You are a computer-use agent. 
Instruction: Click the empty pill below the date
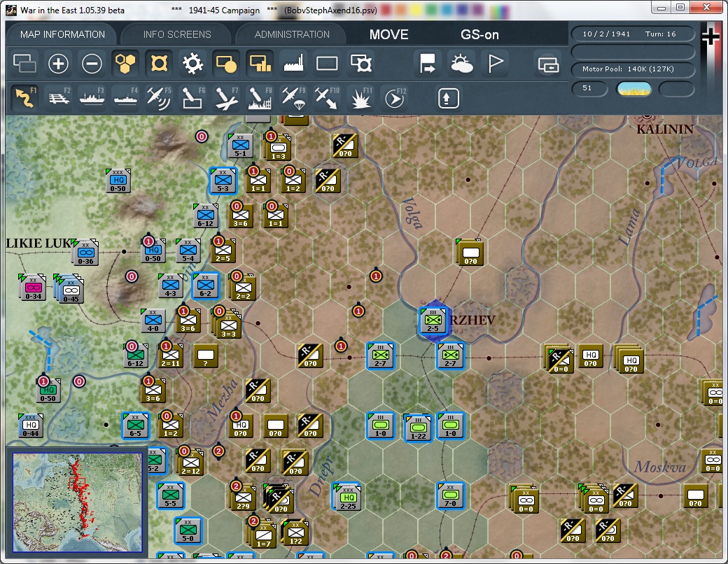click(x=632, y=52)
